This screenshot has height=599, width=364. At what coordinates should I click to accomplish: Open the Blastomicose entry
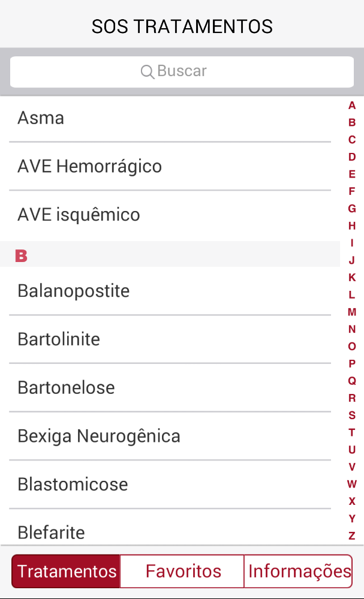click(170, 484)
